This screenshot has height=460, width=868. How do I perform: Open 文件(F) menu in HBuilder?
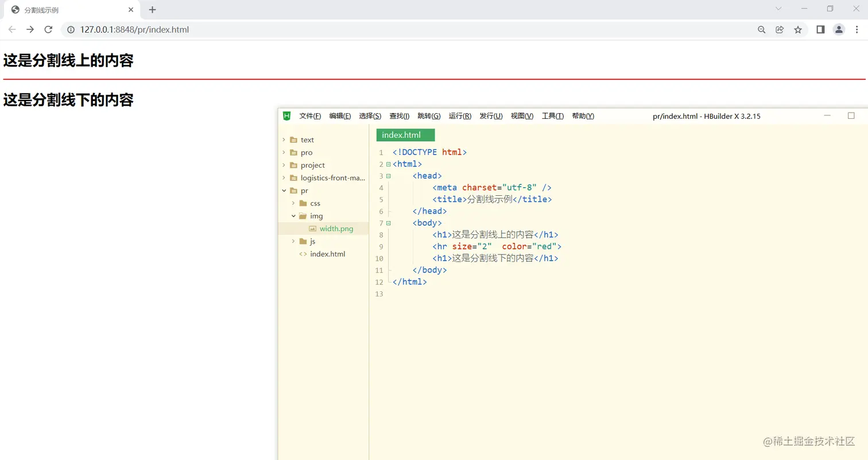coord(310,116)
